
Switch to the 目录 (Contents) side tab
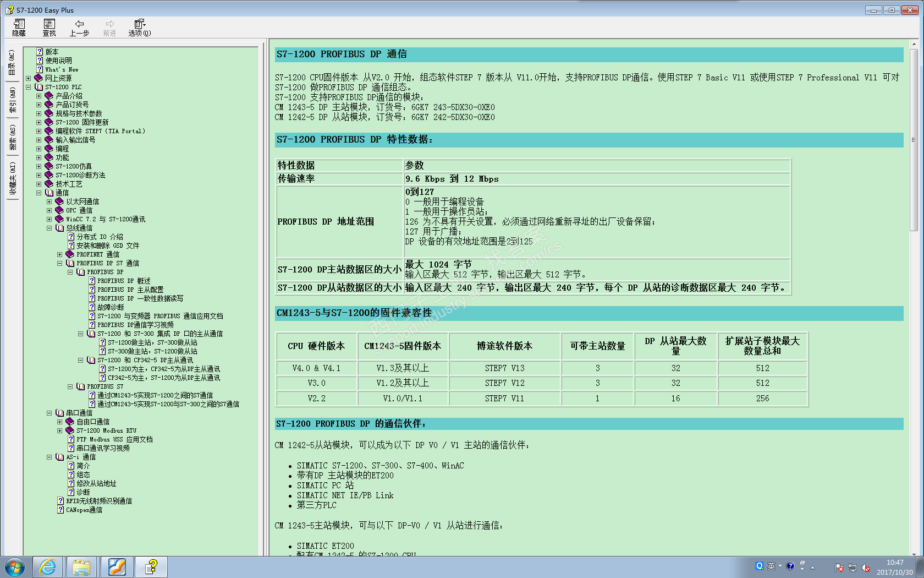[x=12, y=63]
